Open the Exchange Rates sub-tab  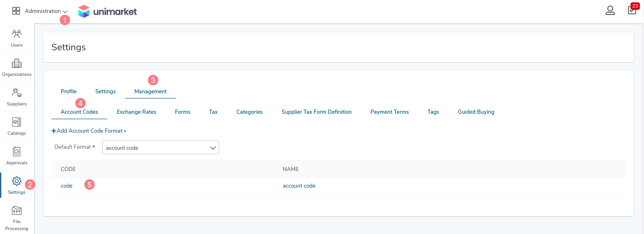136,112
